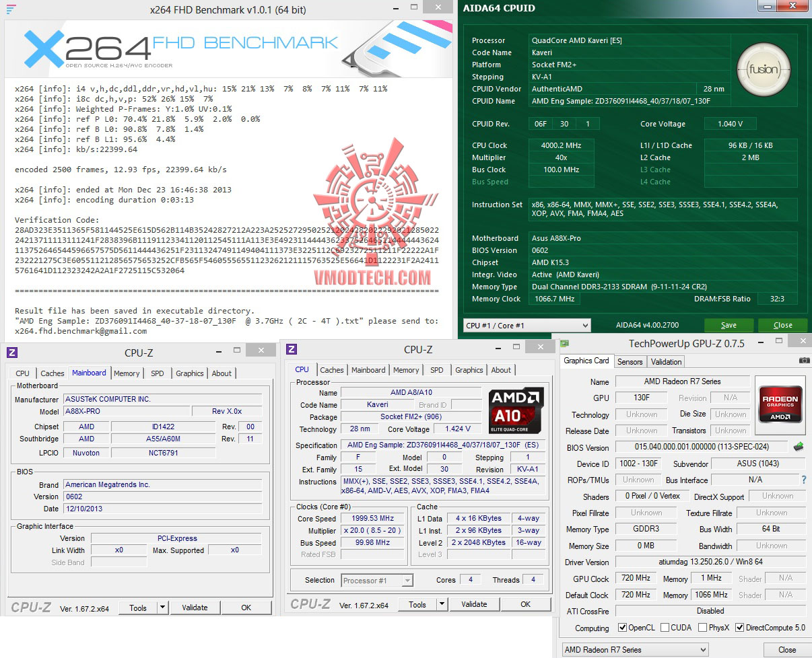This screenshot has width=812, height=658.
Task: Click the x264 Benchmark title bar icon
Action: point(11,9)
